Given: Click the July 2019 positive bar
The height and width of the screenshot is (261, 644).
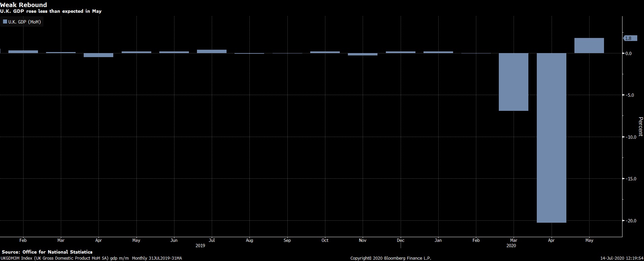Looking at the screenshot, I should point(212,51).
